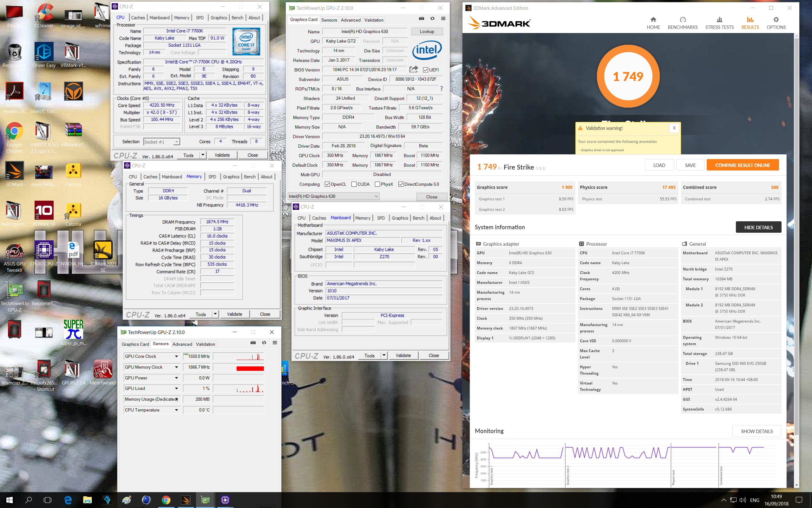
Task: Open the RESULTS section in 3DMark
Action: 750,23
